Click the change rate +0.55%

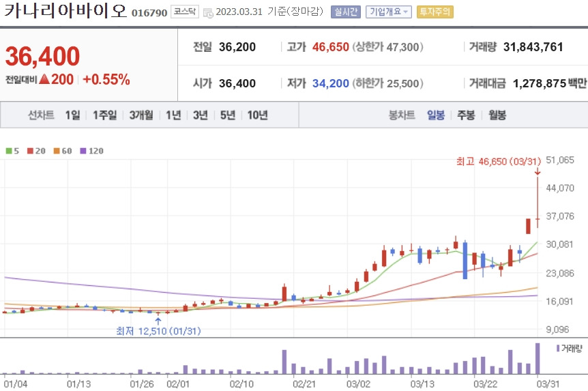tap(106, 80)
